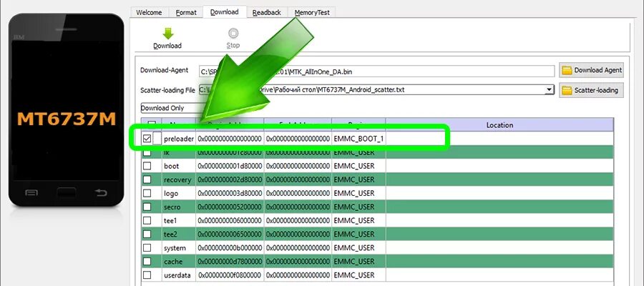
Task: Click begin address 0x00000000f0800000
Action: 230,275
